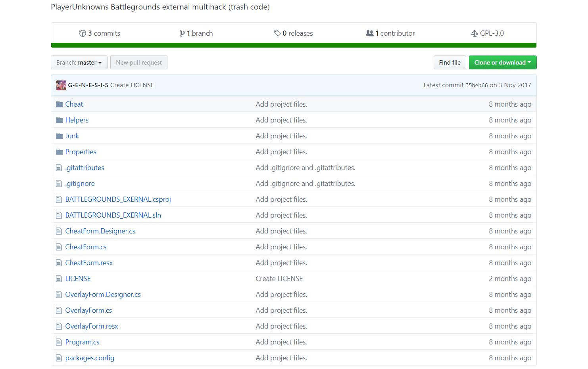Open the OverlayForm.resx file
Screen dimensions: 588x369
pyautogui.click(x=92, y=326)
